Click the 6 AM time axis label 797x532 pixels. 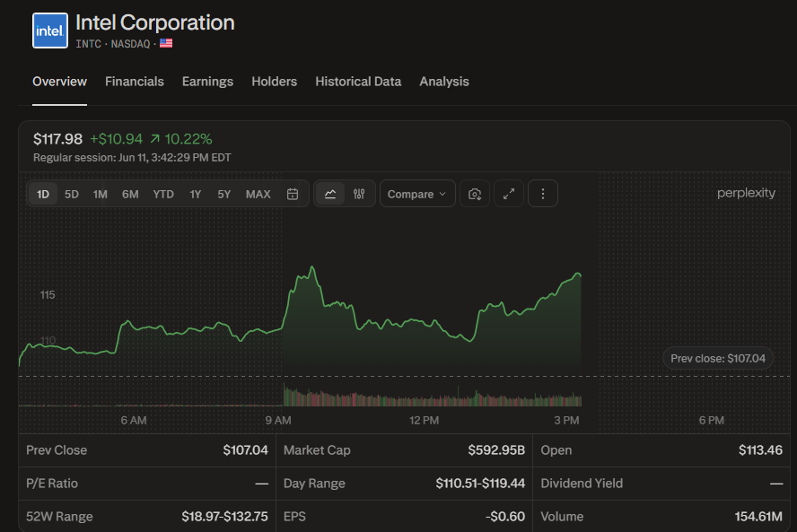134,421
